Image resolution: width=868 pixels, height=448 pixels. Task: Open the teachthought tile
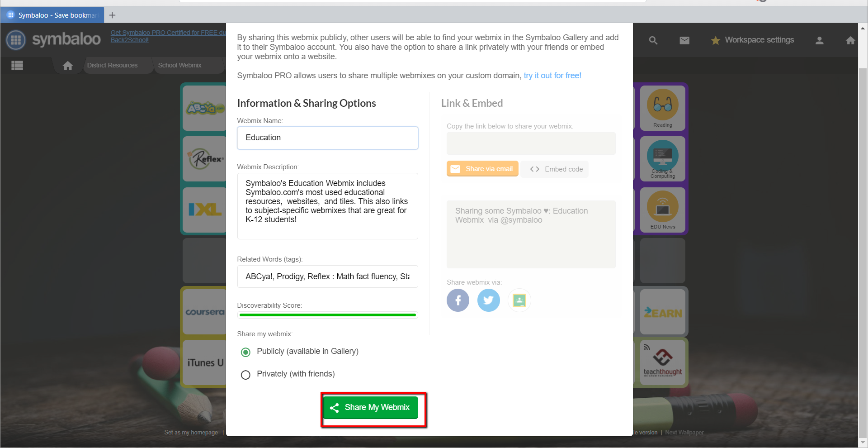click(x=663, y=362)
